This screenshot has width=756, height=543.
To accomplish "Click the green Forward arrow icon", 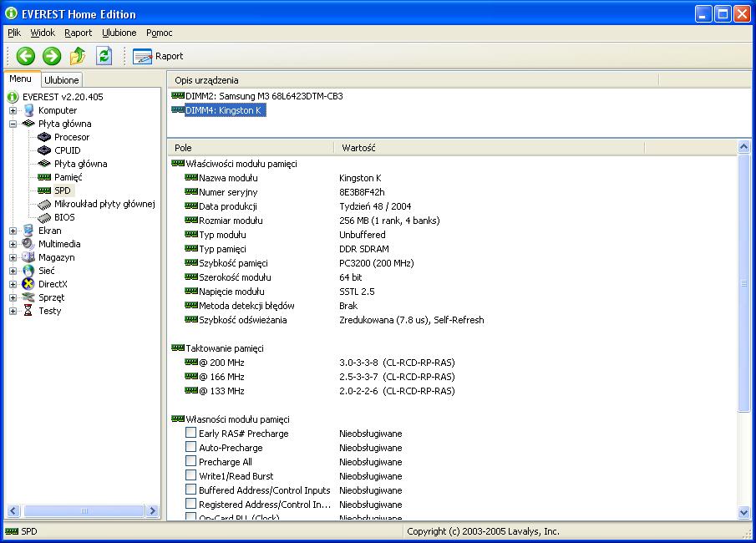I will [52, 56].
